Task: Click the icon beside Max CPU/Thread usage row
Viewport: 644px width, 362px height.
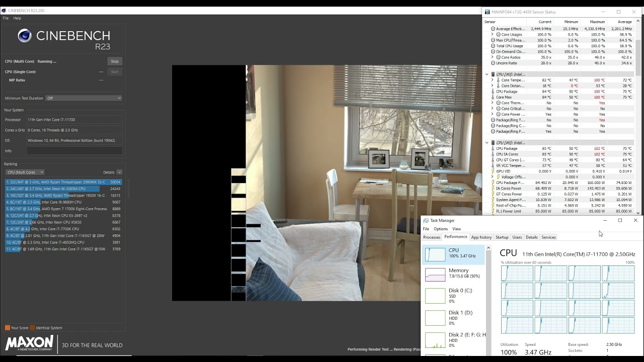Action: (x=493, y=40)
